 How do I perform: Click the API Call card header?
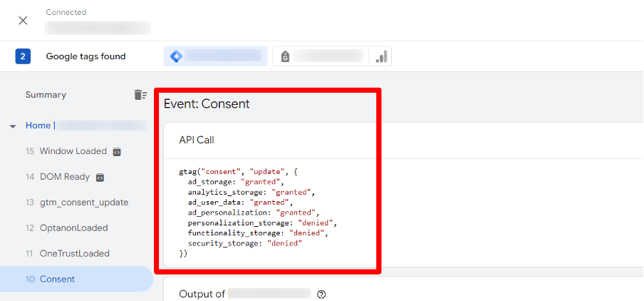197,140
